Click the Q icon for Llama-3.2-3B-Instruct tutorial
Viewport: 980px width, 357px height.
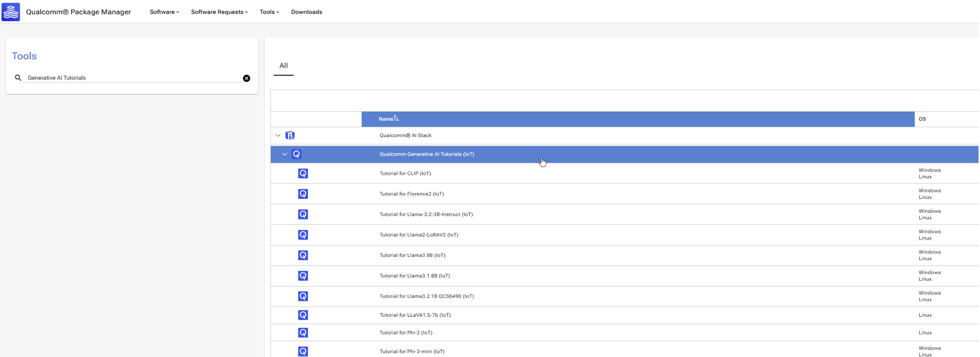point(303,214)
